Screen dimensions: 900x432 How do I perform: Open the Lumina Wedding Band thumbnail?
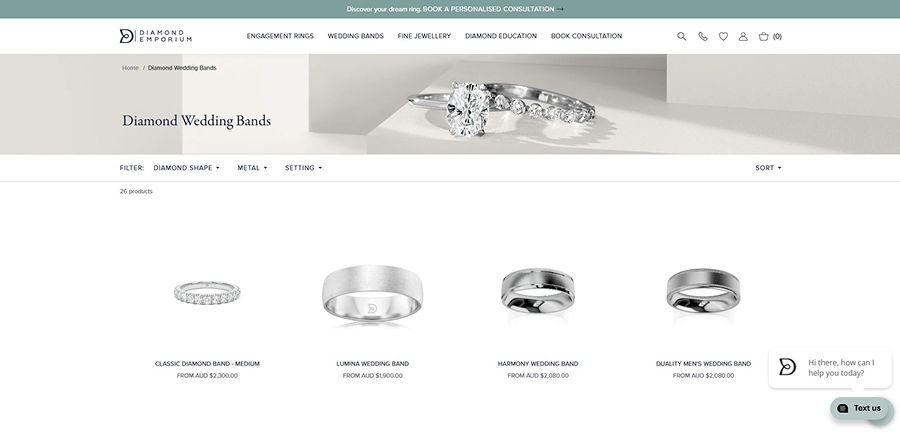coord(372,296)
